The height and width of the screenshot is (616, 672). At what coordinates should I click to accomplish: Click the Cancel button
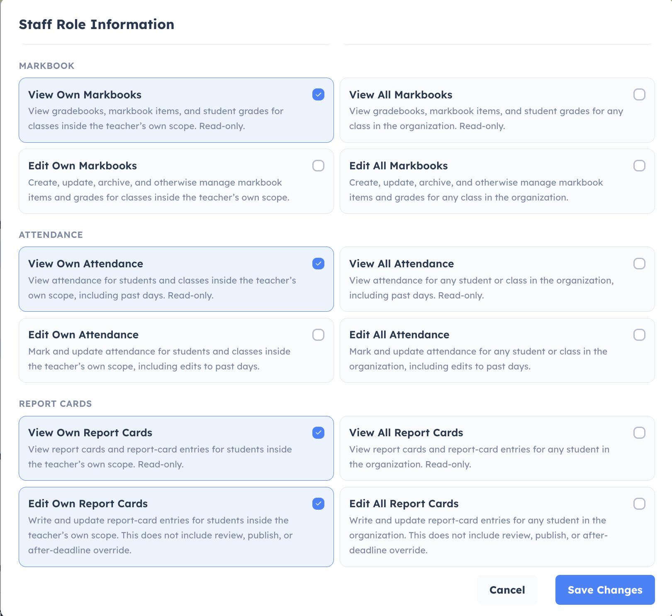click(x=507, y=590)
